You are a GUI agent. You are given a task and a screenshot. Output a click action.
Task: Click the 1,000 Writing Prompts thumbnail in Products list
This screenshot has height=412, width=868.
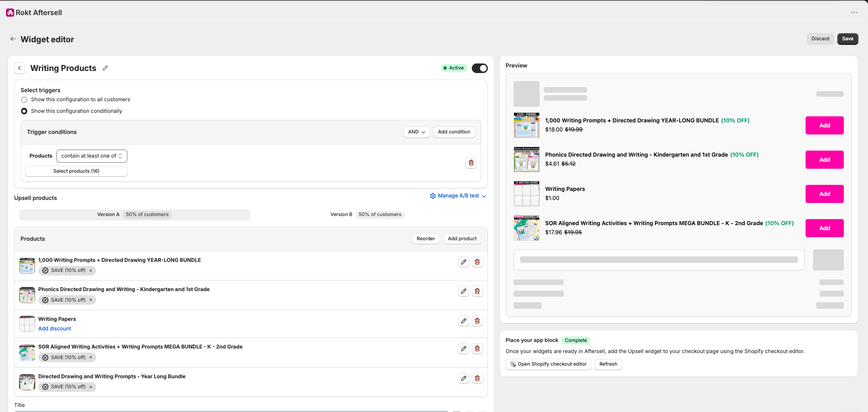[x=27, y=265]
